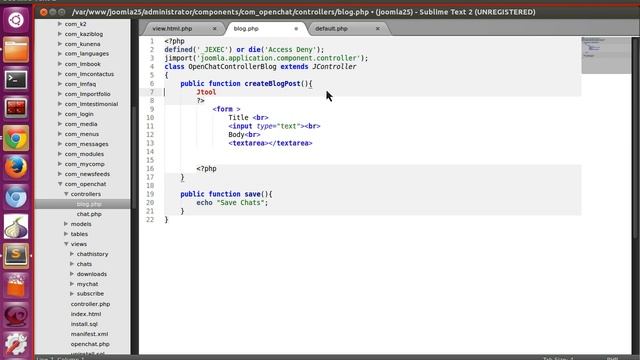Open Files manager from the dock
The height and width of the screenshot is (360, 640).
tap(16, 50)
